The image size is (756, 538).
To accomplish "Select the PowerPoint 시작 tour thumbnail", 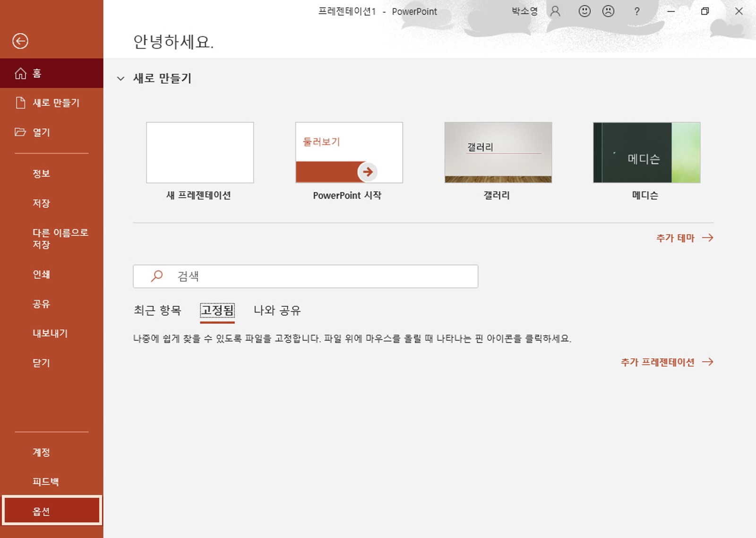I will tap(349, 153).
